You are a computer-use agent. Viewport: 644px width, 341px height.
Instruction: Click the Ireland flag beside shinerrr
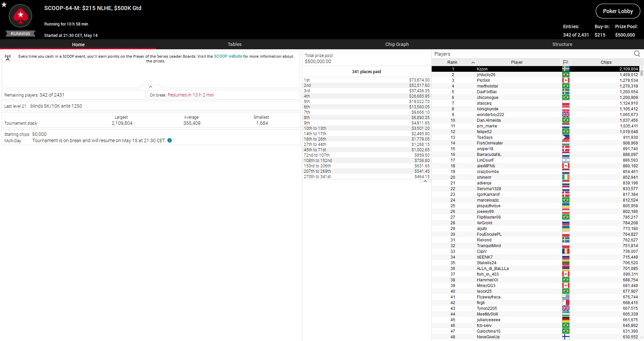point(566,177)
